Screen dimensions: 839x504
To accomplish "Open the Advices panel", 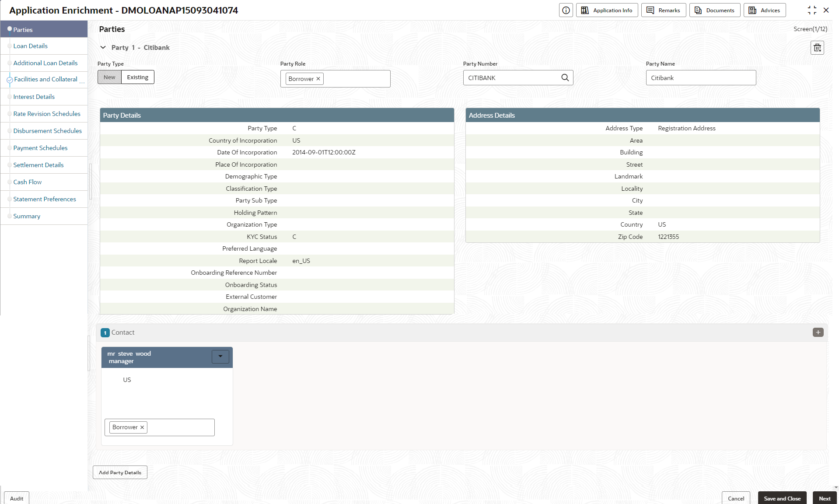I will [x=764, y=10].
